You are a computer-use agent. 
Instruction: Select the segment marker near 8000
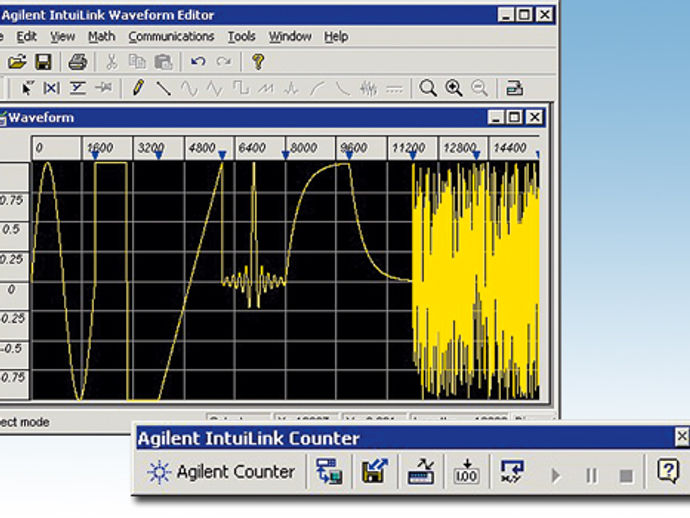pyautogui.click(x=285, y=155)
